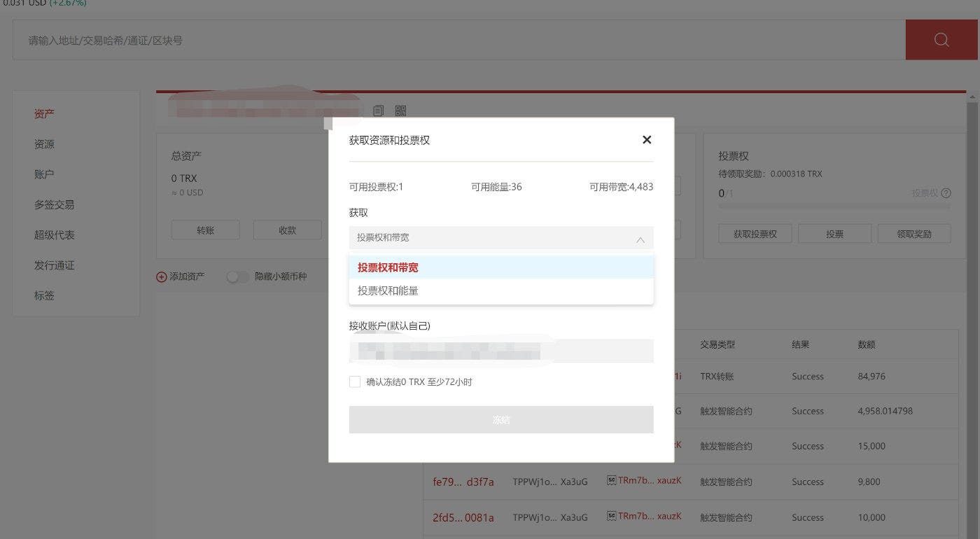This screenshot has height=539, width=980.
Task: Open the 发行通证 sidebar item
Action: tap(54, 265)
